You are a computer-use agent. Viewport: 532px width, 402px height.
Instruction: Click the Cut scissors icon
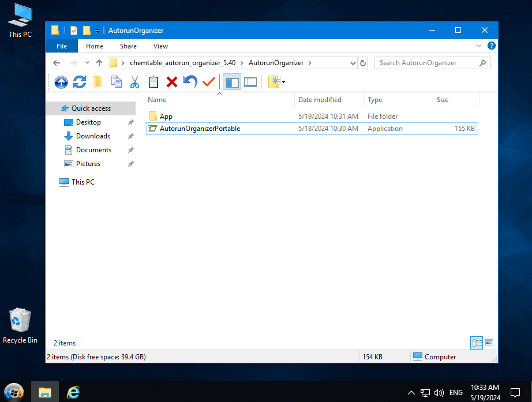(134, 82)
